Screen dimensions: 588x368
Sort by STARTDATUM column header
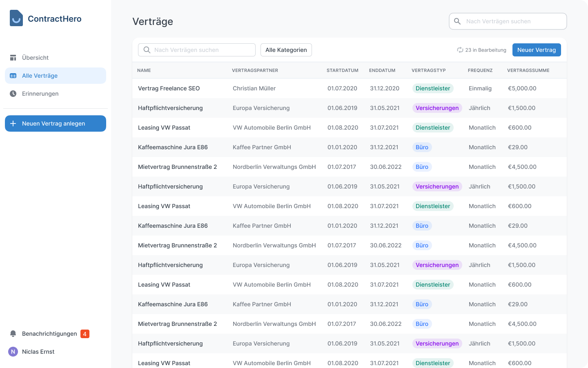tap(343, 70)
